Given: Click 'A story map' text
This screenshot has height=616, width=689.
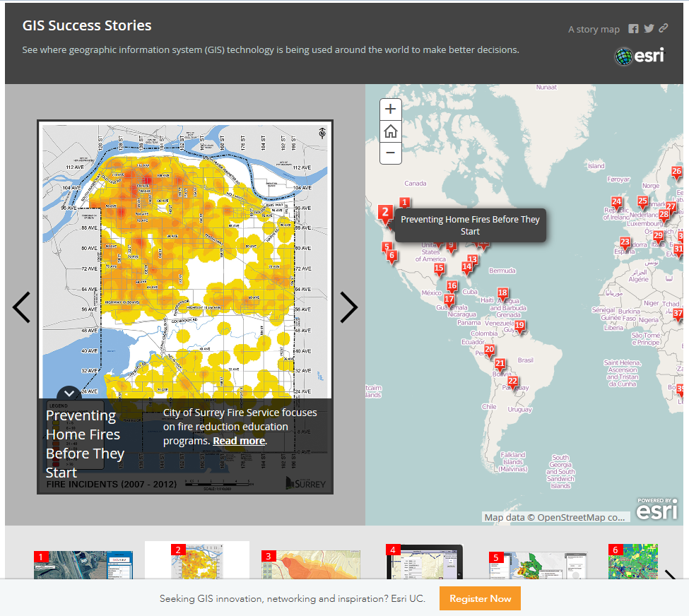Looking at the screenshot, I should [594, 30].
